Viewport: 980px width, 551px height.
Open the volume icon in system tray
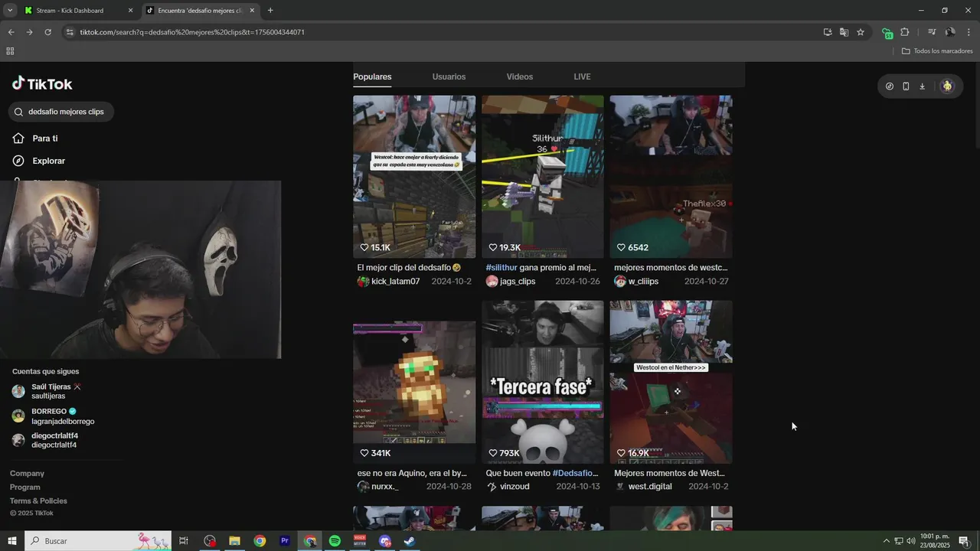pyautogui.click(x=911, y=541)
